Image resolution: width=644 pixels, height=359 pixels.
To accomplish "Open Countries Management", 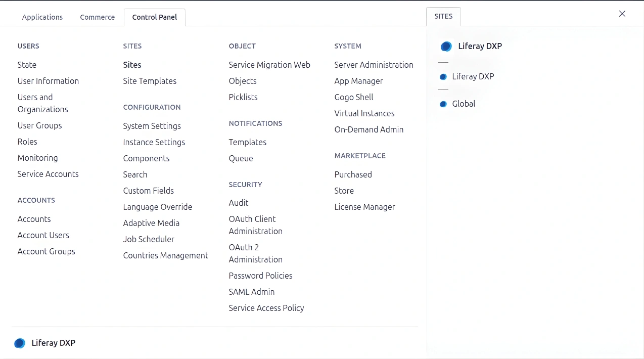I will click(165, 255).
